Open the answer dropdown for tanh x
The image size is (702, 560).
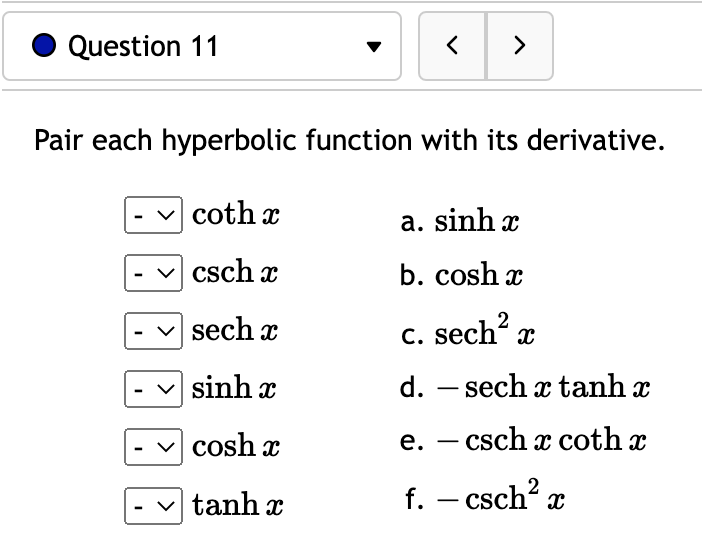tap(153, 506)
